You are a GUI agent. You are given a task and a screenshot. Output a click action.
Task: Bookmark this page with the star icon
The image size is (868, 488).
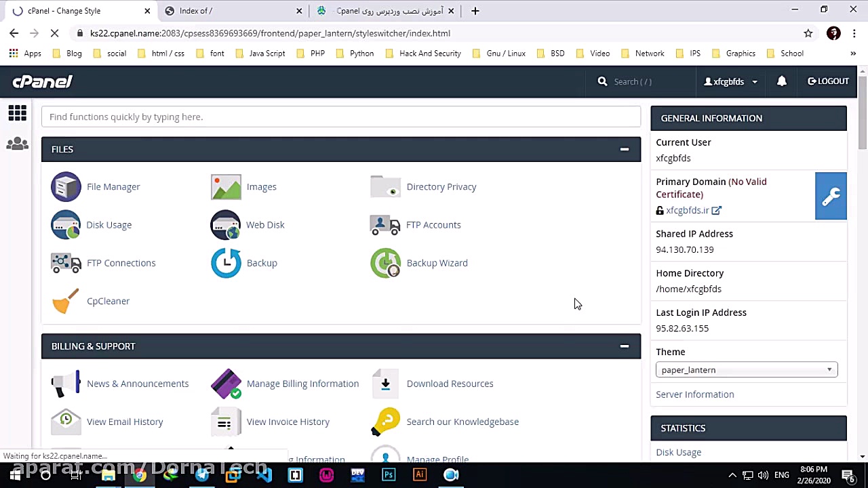(x=808, y=33)
